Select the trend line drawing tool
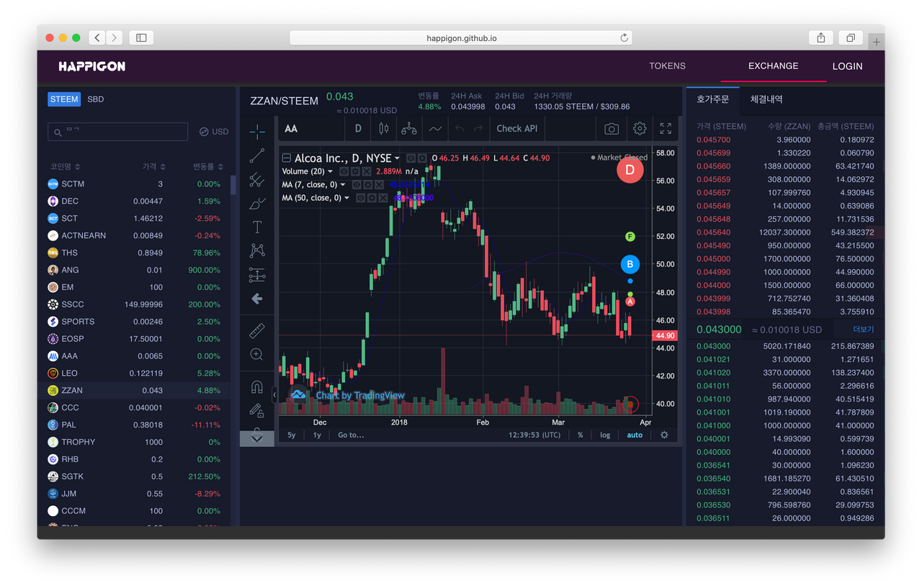922x588 pixels. pos(257,155)
